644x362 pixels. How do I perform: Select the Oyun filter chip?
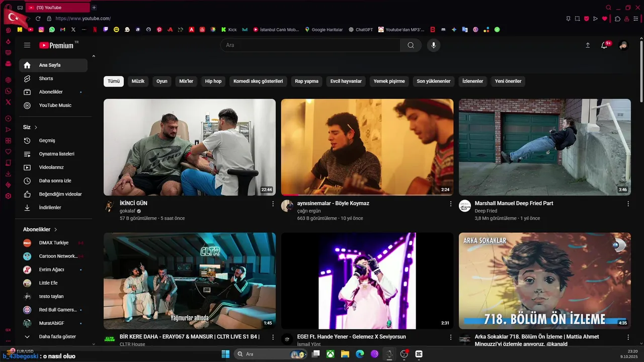162,81
